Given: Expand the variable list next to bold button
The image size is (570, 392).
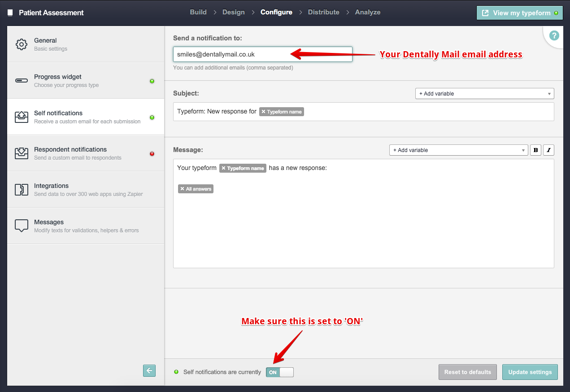Looking at the screenshot, I should point(522,150).
